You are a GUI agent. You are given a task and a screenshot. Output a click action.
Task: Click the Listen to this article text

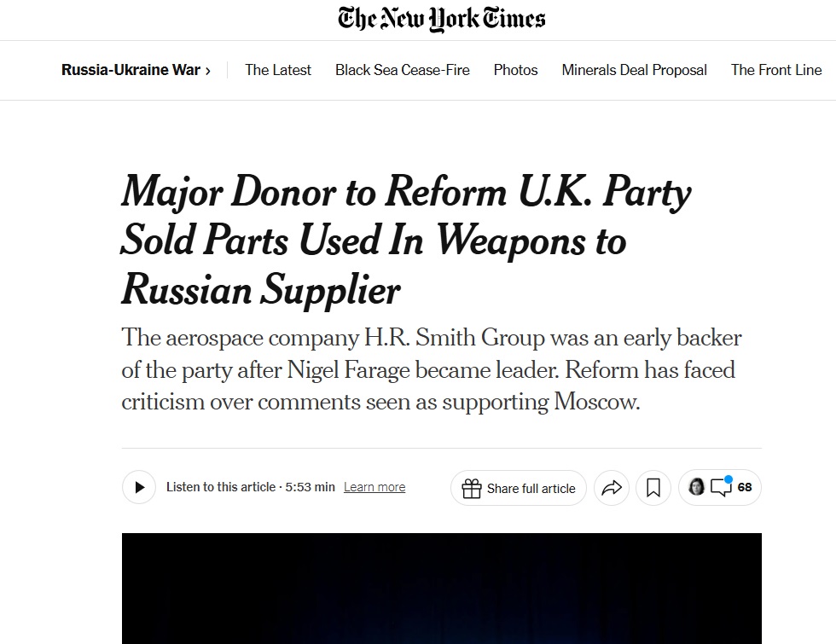pyautogui.click(x=221, y=487)
